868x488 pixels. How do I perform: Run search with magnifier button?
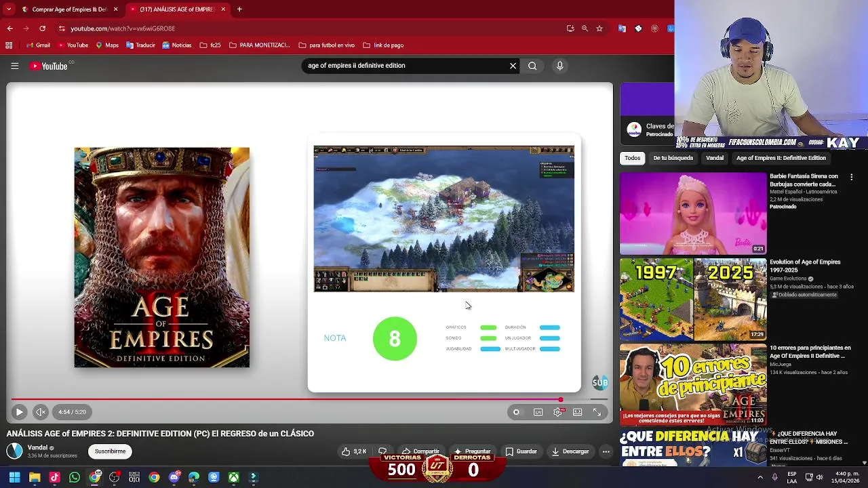[x=532, y=66]
